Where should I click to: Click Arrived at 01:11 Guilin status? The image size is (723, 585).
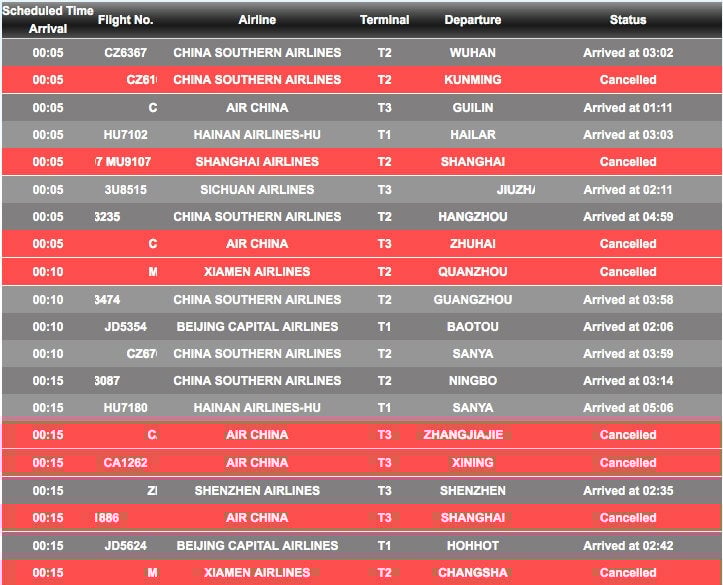628,107
